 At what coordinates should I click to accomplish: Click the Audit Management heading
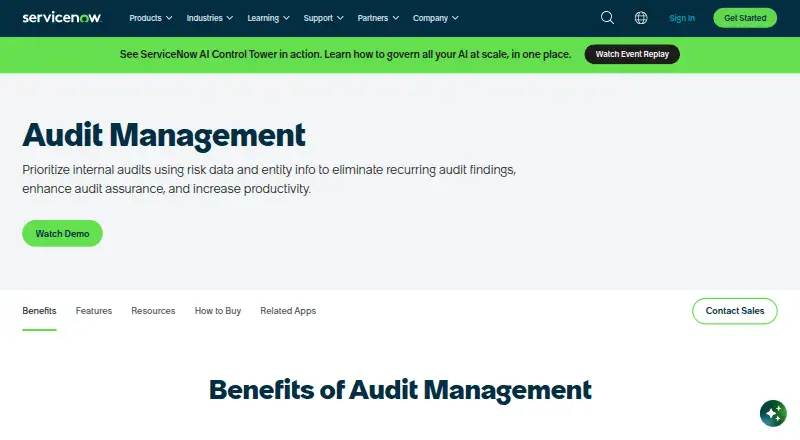[164, 135]
